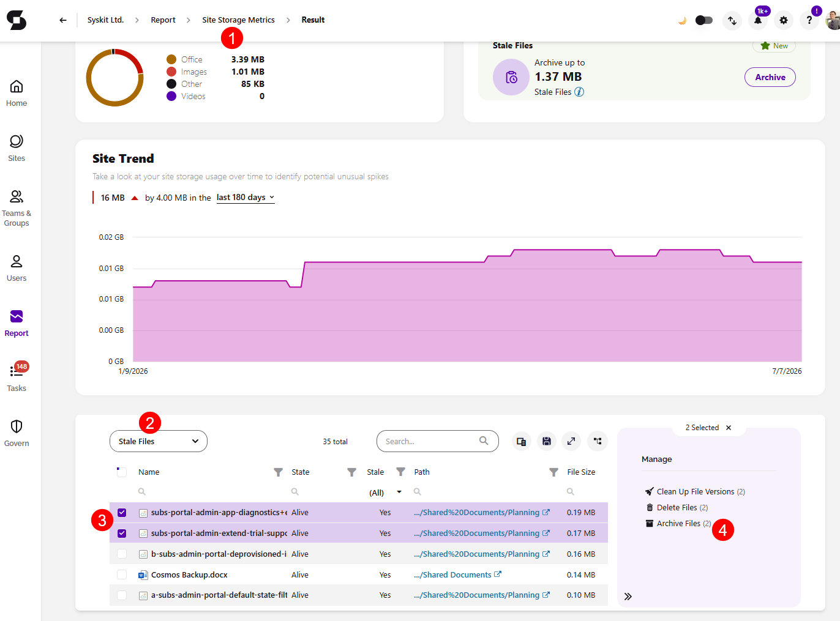This screenshot has width=840, height=621.
Task: Click the Images legend color dot
Action: point(171,72)
